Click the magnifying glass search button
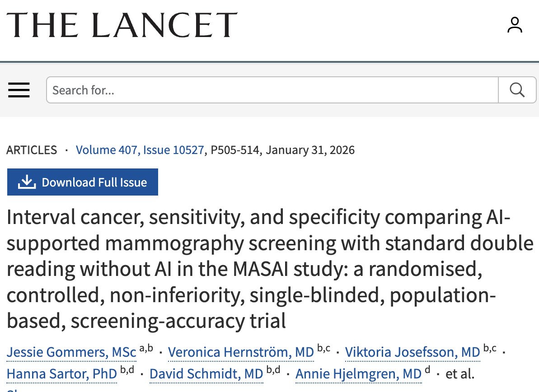Viewport: 539px width, 392px height. point(517,90)
